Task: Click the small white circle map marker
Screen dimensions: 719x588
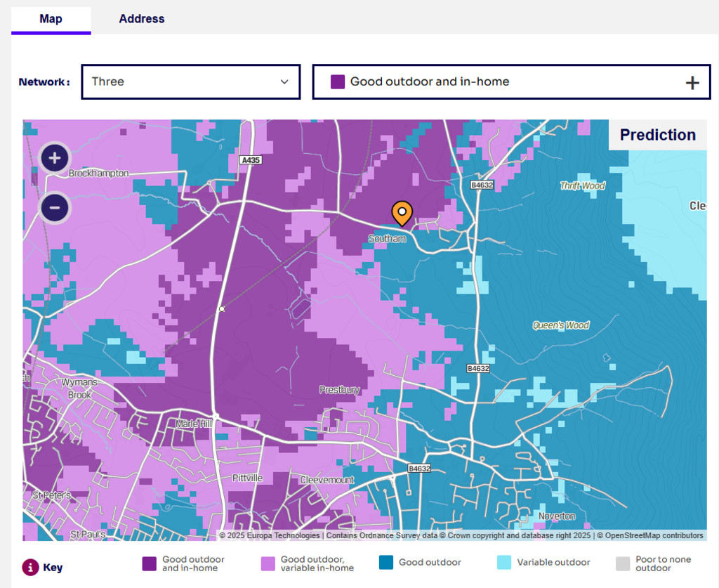Action: (222, 309)
